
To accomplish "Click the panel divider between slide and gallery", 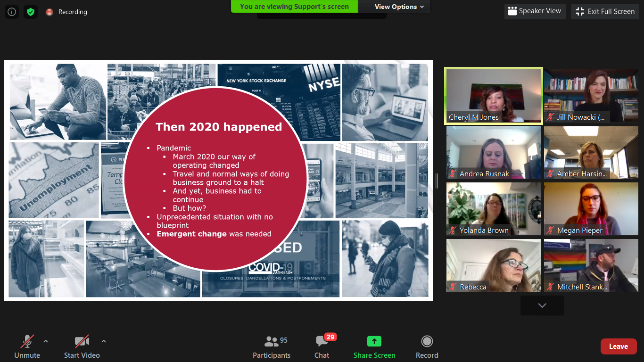I will click(437, 181).
